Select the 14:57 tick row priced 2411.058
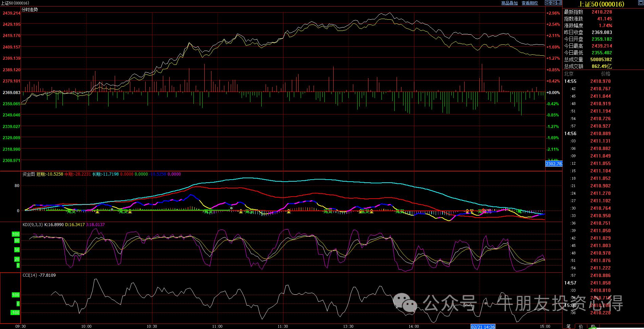 click(587, 283)
